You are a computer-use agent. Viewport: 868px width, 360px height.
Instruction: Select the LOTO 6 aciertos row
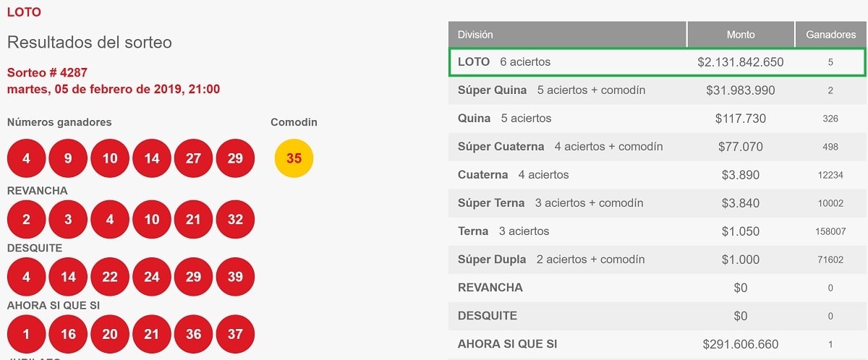pos(657,62)
